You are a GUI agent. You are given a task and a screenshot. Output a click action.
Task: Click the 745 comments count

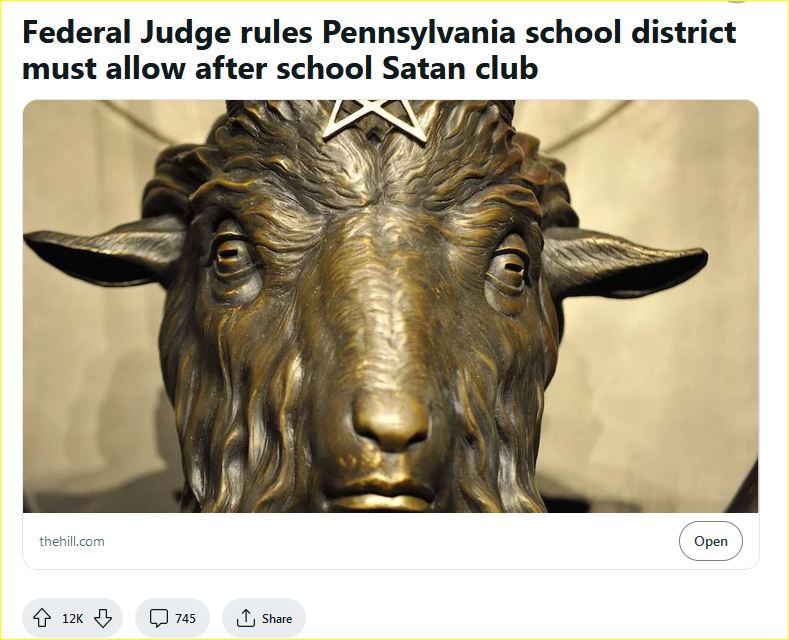[x=186, y=618]
